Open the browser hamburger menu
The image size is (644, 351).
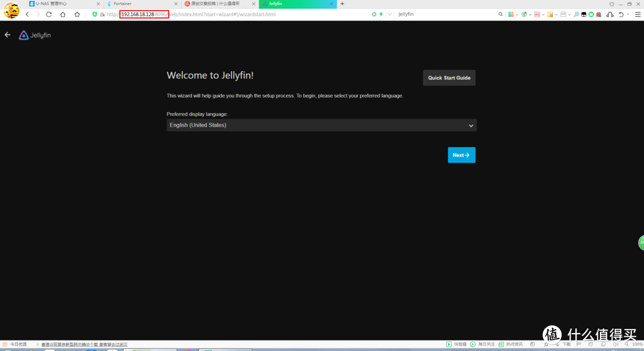638,14
